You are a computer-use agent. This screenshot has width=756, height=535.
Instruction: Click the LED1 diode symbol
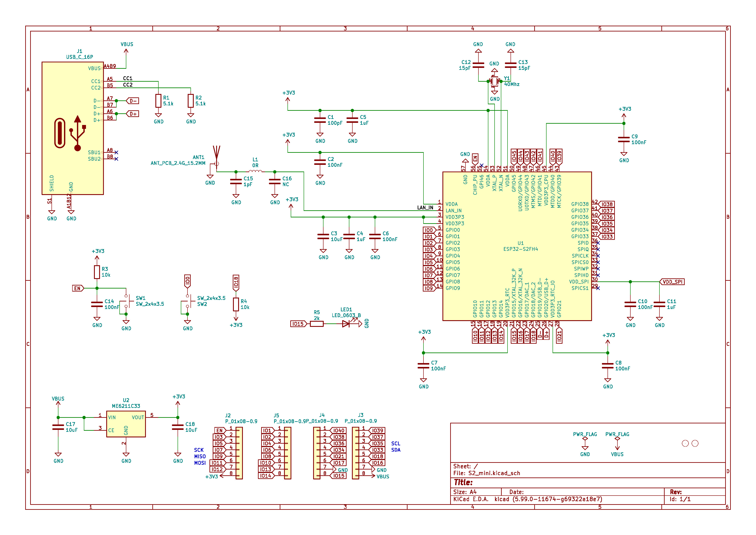(346, 324)
